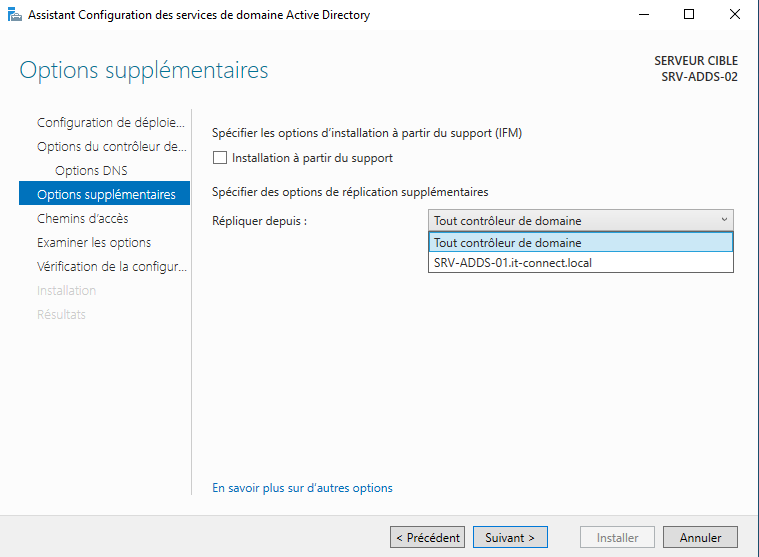This screenshot has height=557, width=759.
Task: Open Vérification de la configuration step
Action: (112, 267)
